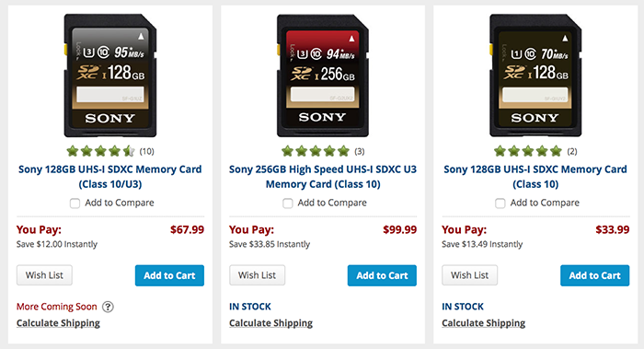Add the $67.99 card to Wish List
This screenshot has height=349, width=644.
pos(44,275)
